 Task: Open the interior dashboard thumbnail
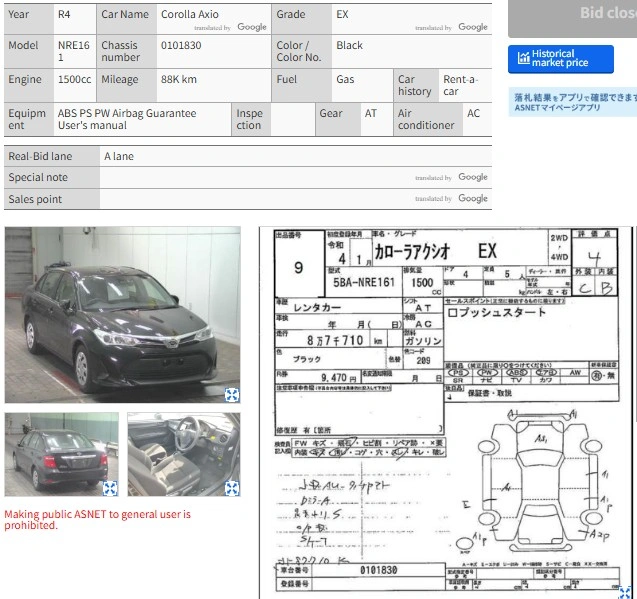click(x=184, y=454)
